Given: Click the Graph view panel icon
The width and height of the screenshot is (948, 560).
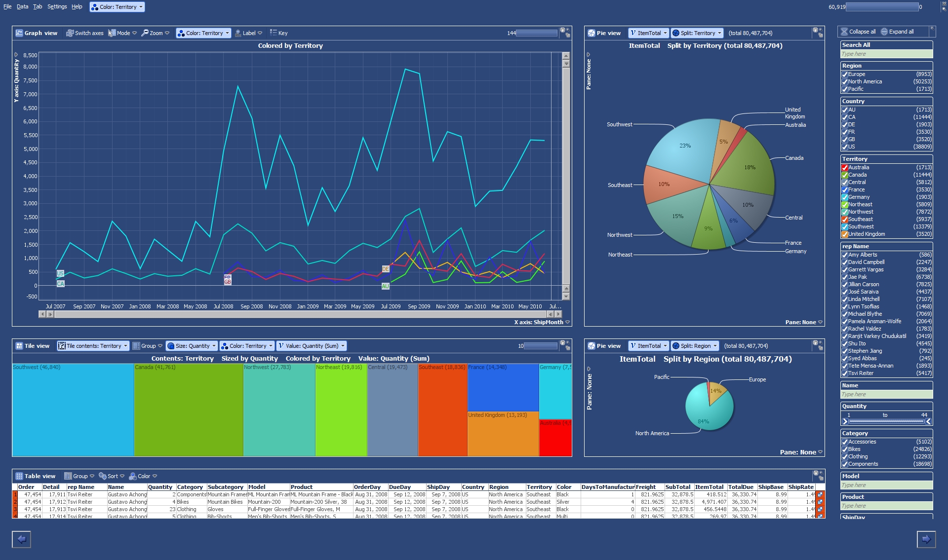Looking at the screenshot, I should tap(19, 33).
